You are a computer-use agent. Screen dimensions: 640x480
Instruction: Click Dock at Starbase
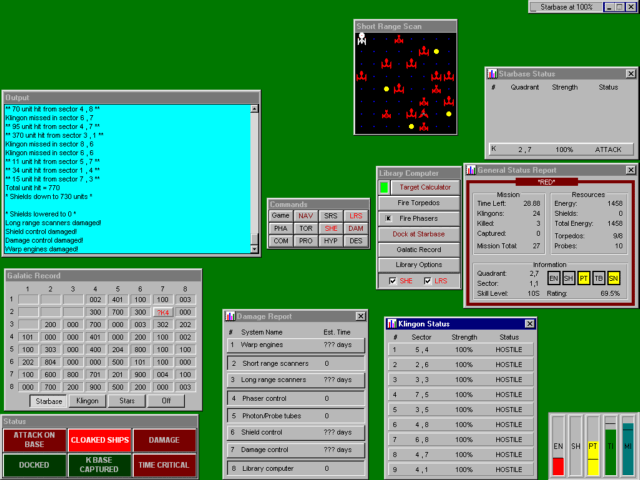(x=419, y=234)
